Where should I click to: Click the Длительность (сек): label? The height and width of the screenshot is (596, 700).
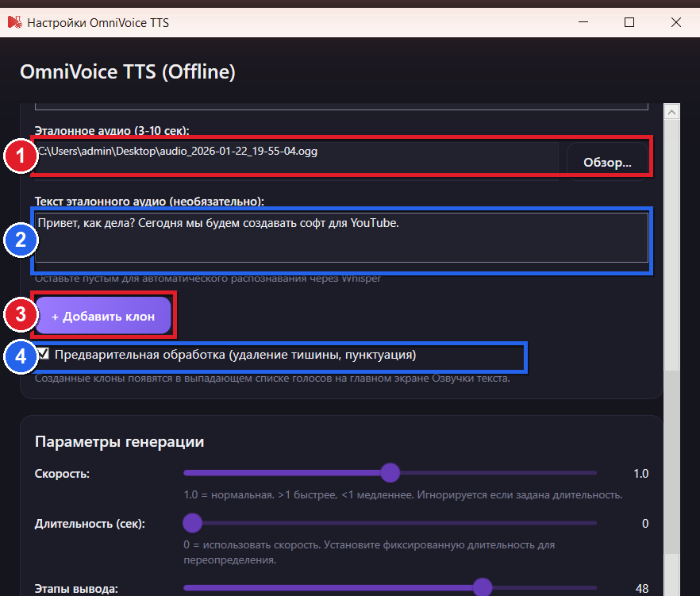[x=90, y=523]
